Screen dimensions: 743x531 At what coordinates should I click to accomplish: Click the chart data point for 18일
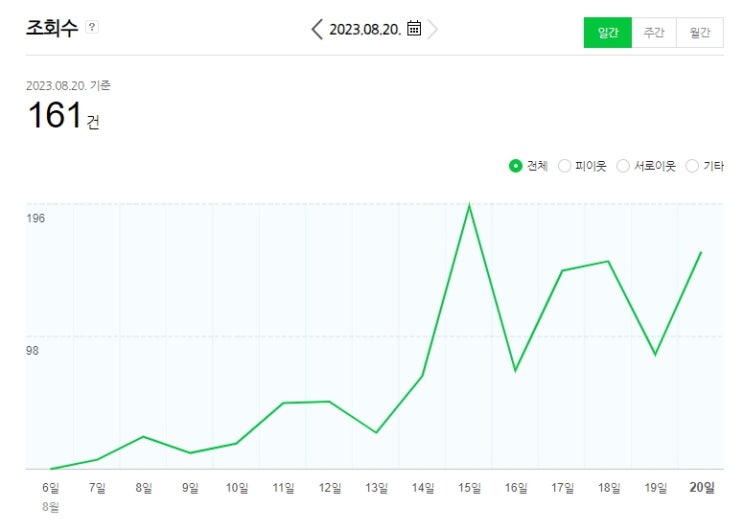pyautogui.click(x=608, y=261)
